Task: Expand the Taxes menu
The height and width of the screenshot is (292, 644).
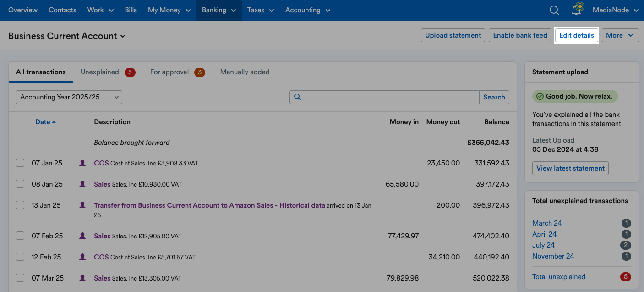Action: tap(261, 10)
